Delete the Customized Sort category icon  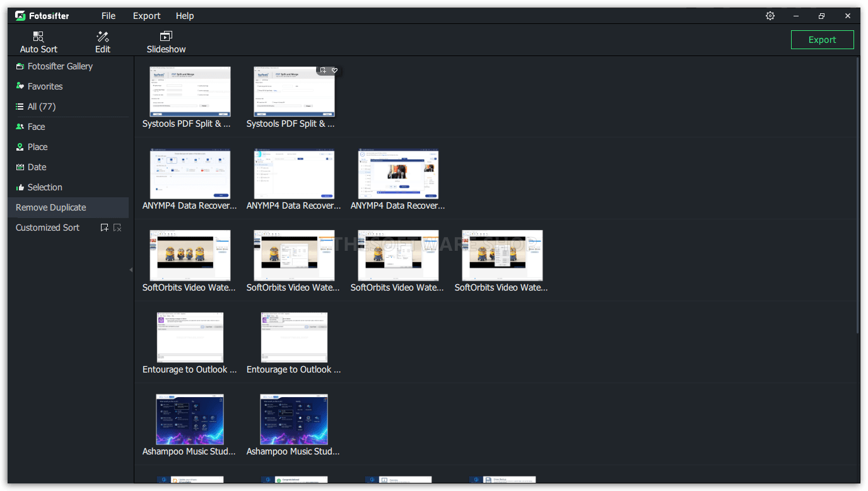click(x=117, y=228)
